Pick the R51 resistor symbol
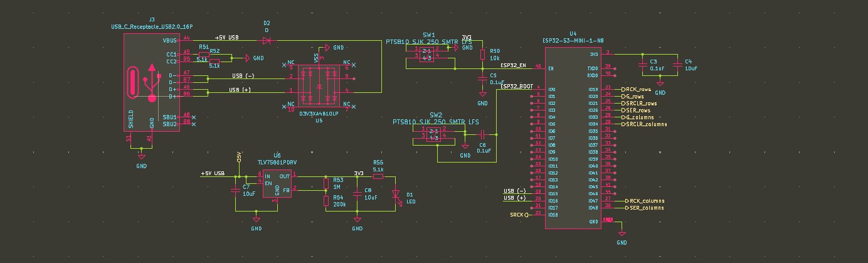 coord(204,54)
